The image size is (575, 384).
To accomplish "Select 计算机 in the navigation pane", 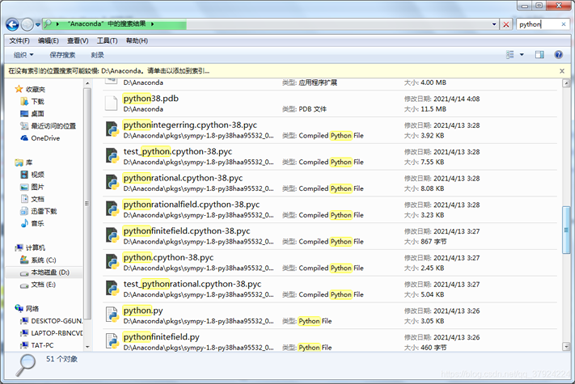I will click(30, 248).
